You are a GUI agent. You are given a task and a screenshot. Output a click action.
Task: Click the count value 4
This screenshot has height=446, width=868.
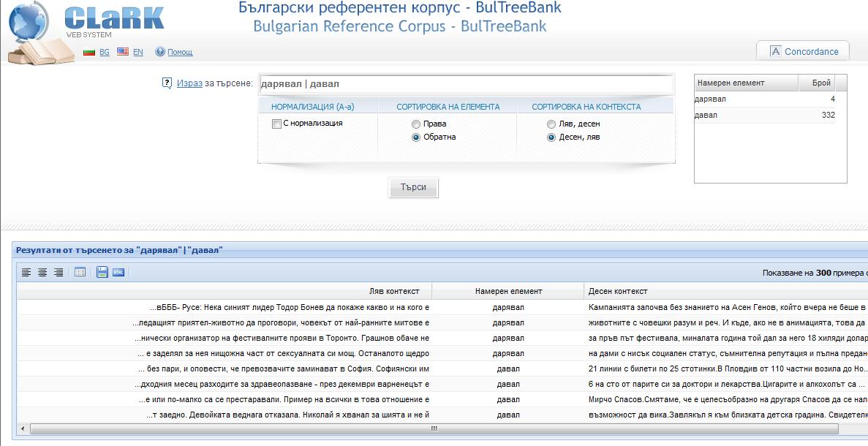pyautogui.click(x=833, y=99)
